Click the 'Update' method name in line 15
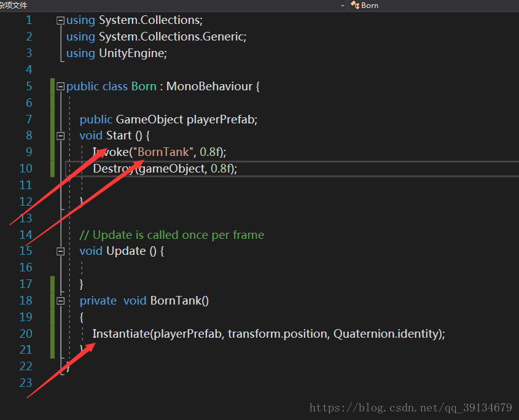This screenshot has height=420, width=519. [x=126, y=251]
